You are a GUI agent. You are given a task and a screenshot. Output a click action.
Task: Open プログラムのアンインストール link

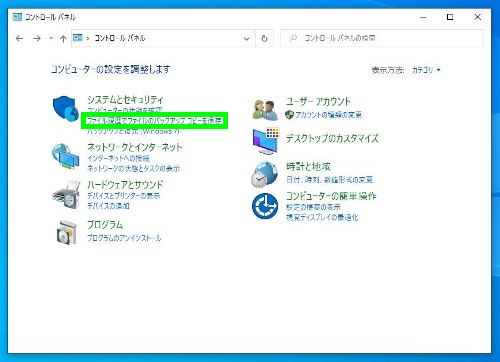[x=124, y=238]
